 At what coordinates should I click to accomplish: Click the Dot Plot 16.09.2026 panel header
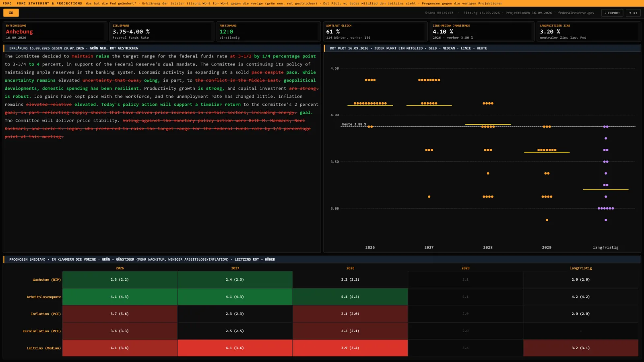coord(482,48)
